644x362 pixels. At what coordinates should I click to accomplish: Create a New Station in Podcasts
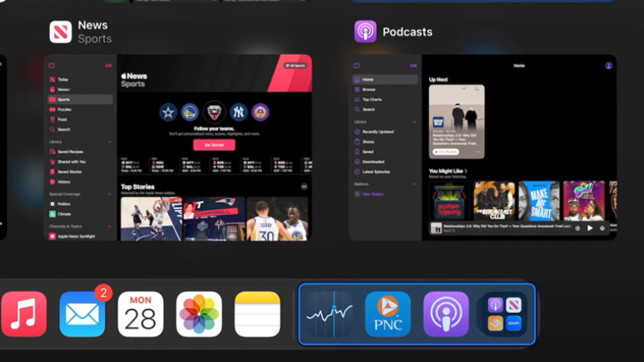pyautogui.click(x=385, y=194)
